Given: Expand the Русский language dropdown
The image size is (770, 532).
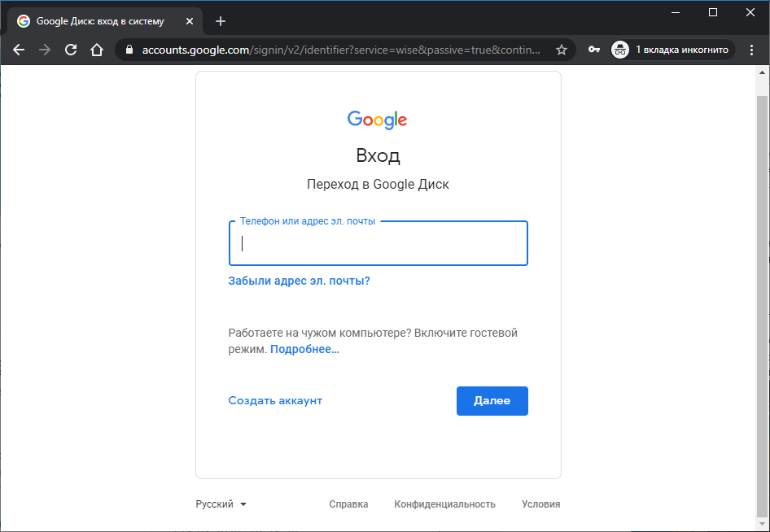Looking at the screenshot, I should [221, 504].
